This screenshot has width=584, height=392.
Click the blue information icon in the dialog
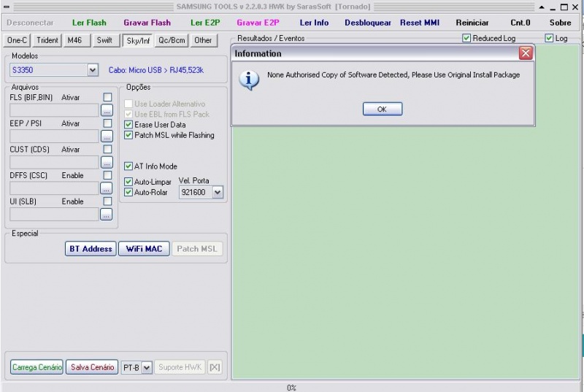(249, 80)
